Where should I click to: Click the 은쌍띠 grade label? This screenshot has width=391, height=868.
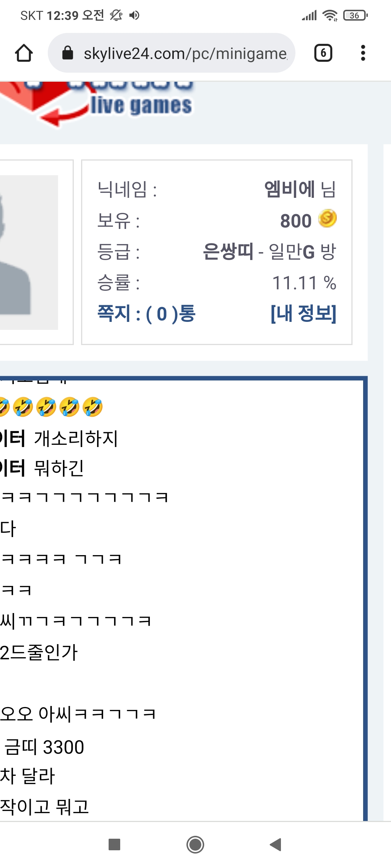[x=228, y=251]
